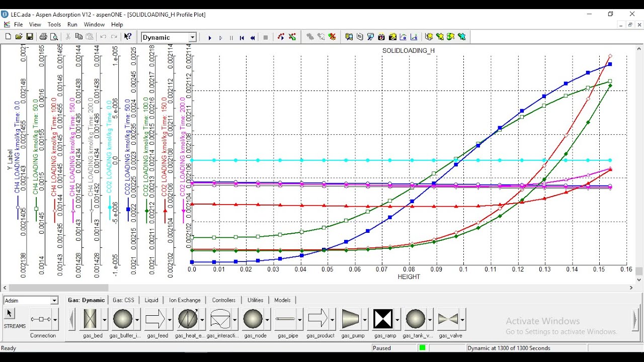Click the Redo arrow icon
Screen dimensions: 644x362
point(114,37)
